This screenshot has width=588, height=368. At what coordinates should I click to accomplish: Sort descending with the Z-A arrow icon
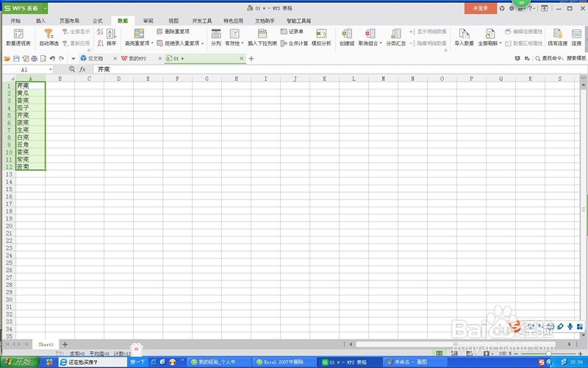[x=100, y=43]
